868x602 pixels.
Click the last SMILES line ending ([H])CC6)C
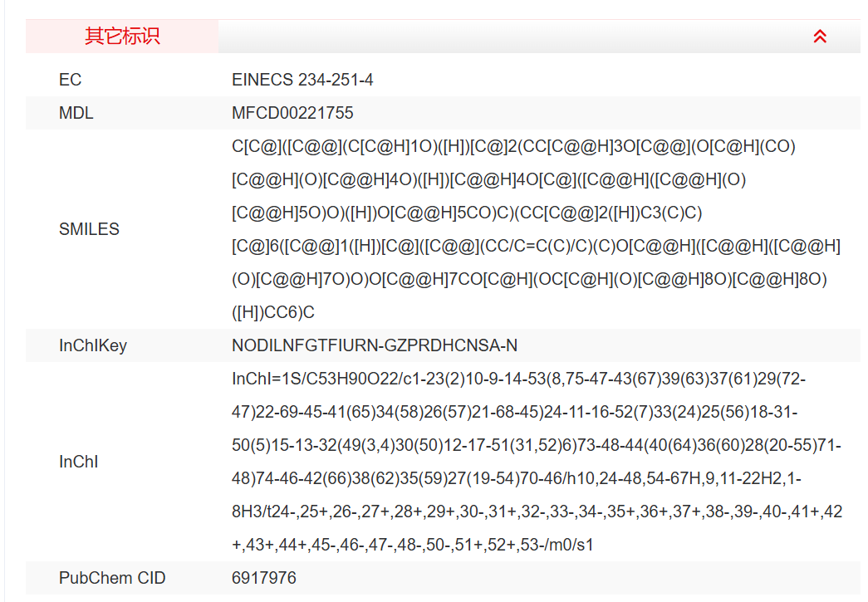[x=273, y=312]
